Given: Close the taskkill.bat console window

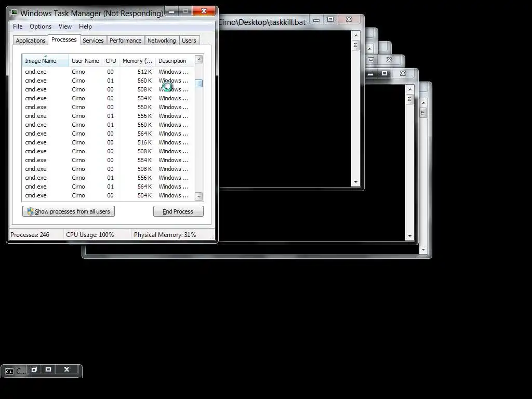Looking at the screenshot, I should [x=349, y=20].
